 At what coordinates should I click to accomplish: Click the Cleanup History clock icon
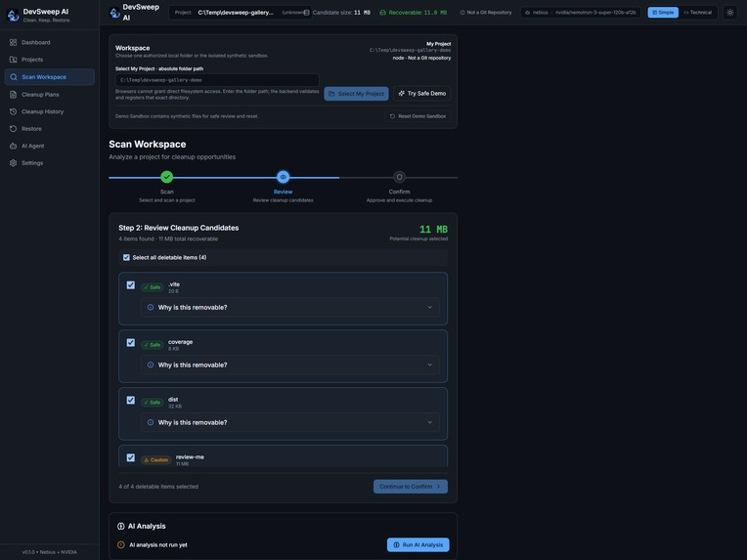coord(13,111)
